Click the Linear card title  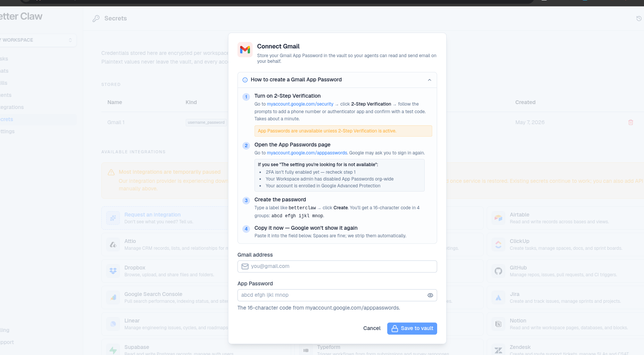[132, 321]
